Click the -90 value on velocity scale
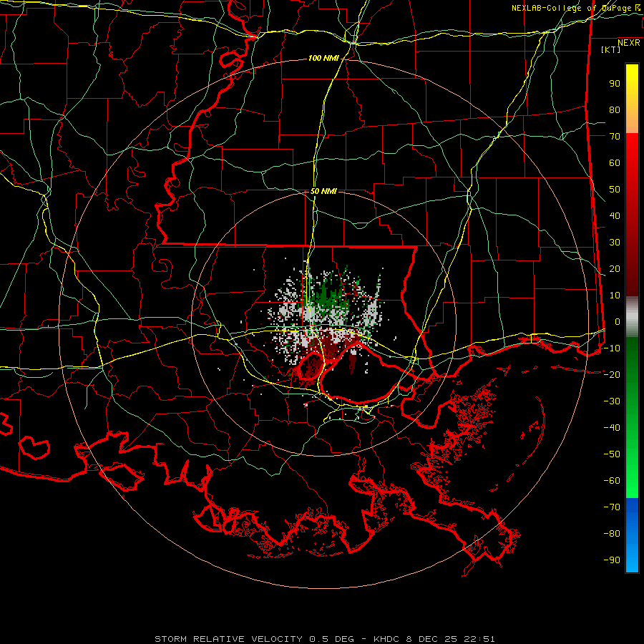Image resolution: width=644 pixels, height=644 pixels. pyautogui.click(x=612, y=560)
